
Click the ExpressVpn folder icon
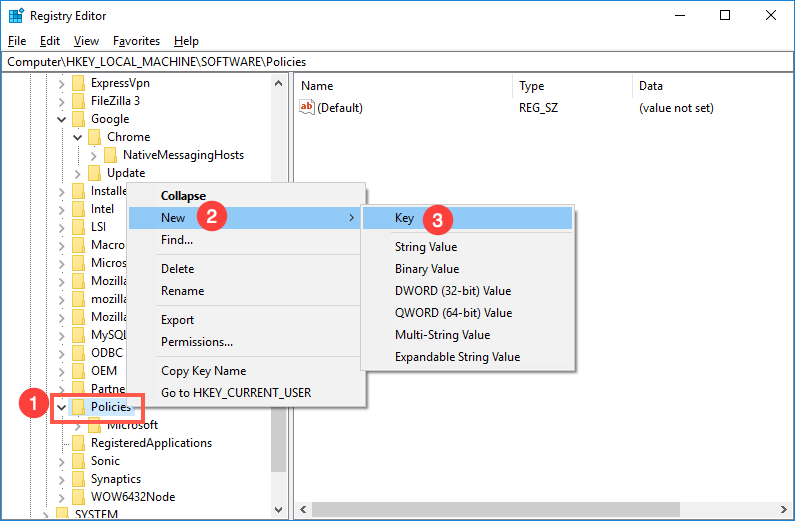(78, 83)
